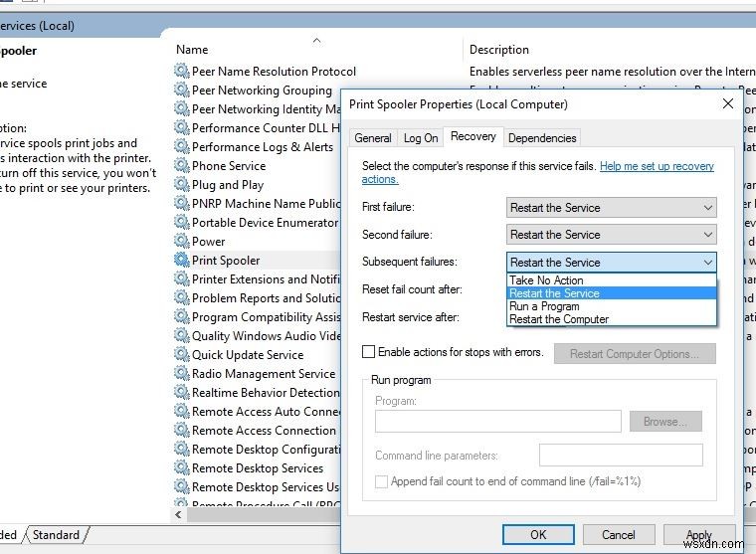Select the Phone Service row

coord(257,165)
